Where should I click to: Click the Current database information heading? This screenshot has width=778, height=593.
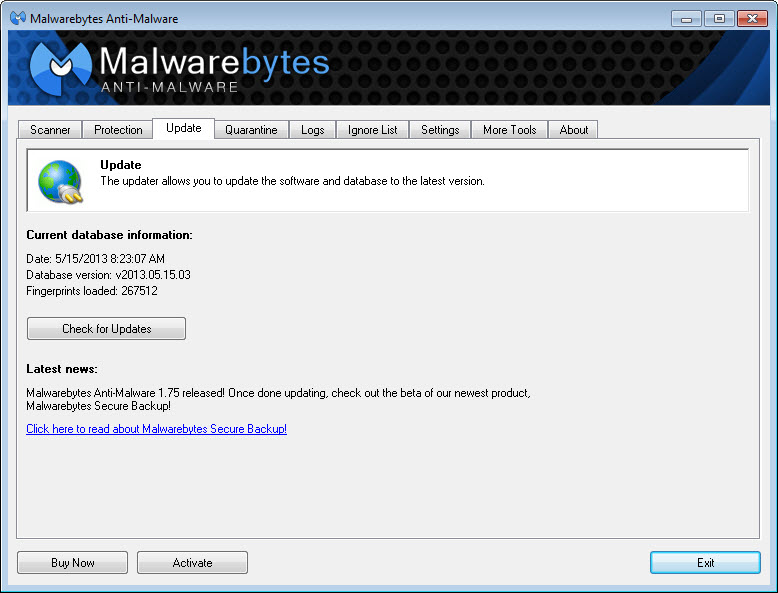click(x=109, y=235)
